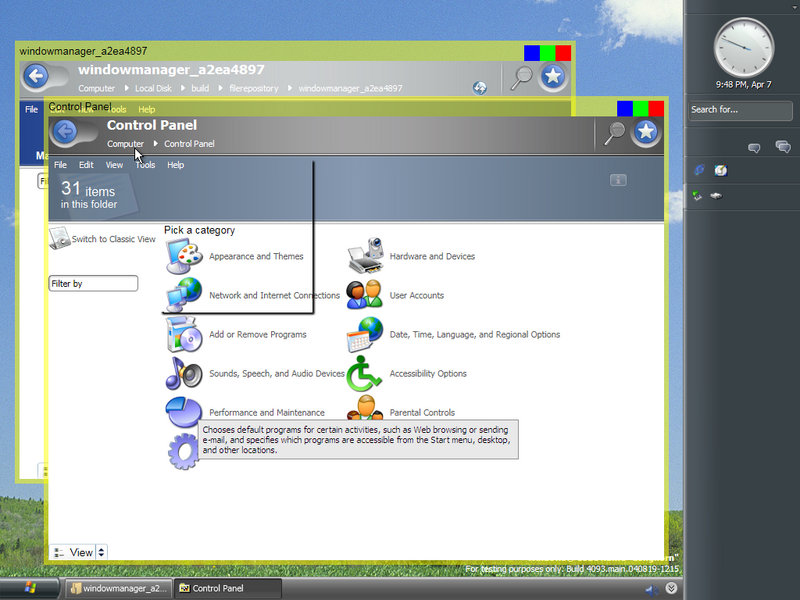
Task: Click the sidebar analog clock
Action: coord(743,48)
